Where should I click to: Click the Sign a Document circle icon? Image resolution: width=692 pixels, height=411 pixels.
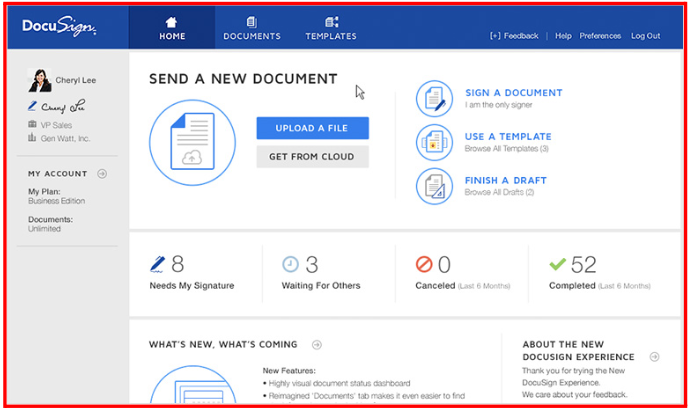(x=434, y=98)
